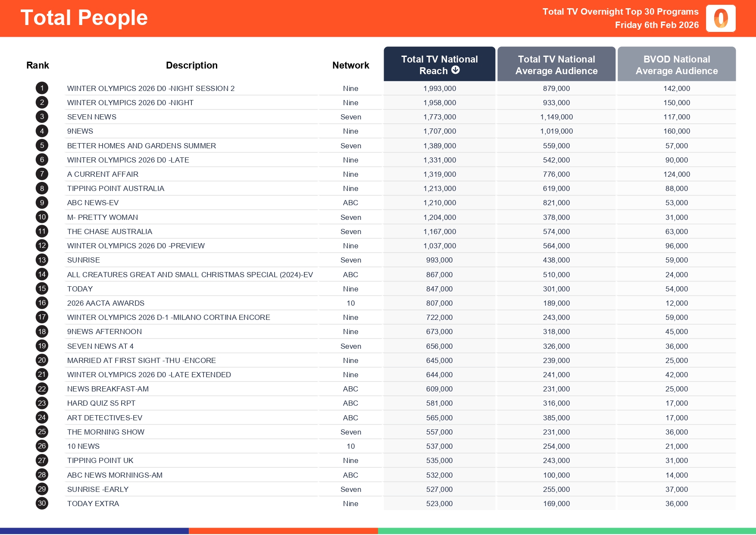Select the rank 10 badge
This screenshot has height=535, width=756.
coord(42,217)
